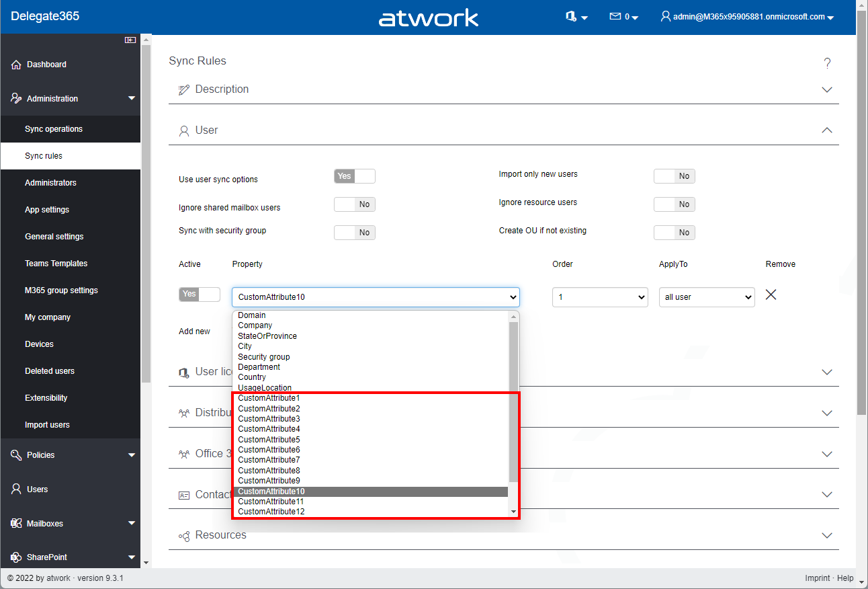Turn on Import only new users
The width and height of the screenshot is (868, 589).
click(674, 176)
